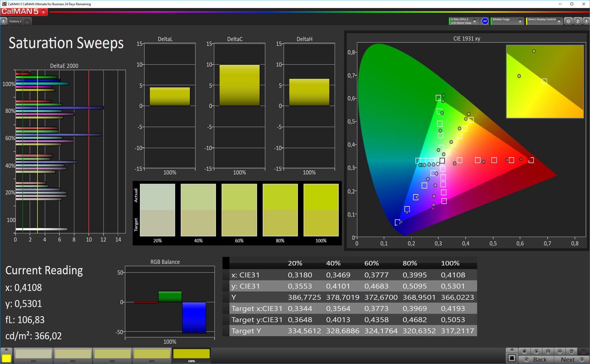The image size is (590, 364).
Task: Open the CalMAN 5 main menu
Action: pos(44,12)
